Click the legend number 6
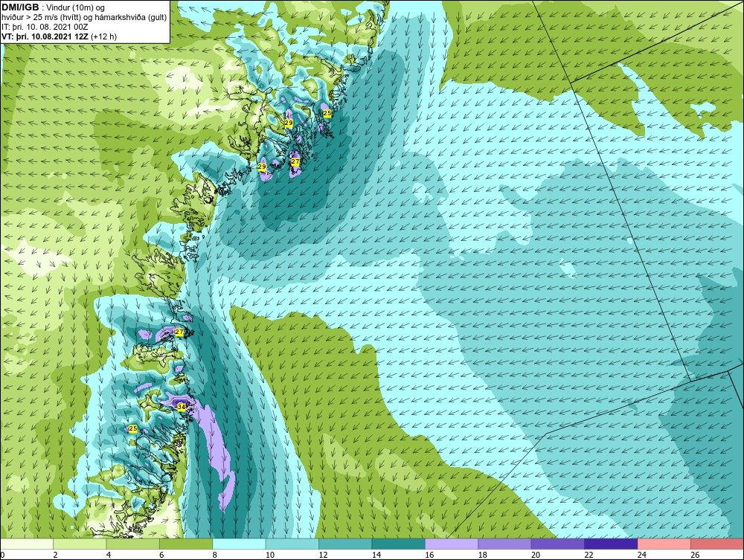Viewport: 744px width, 560px height. click(x=161, y=555)
